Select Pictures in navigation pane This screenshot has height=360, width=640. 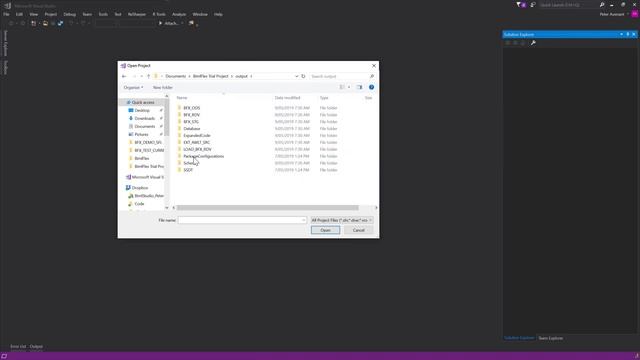coord(141,134)
